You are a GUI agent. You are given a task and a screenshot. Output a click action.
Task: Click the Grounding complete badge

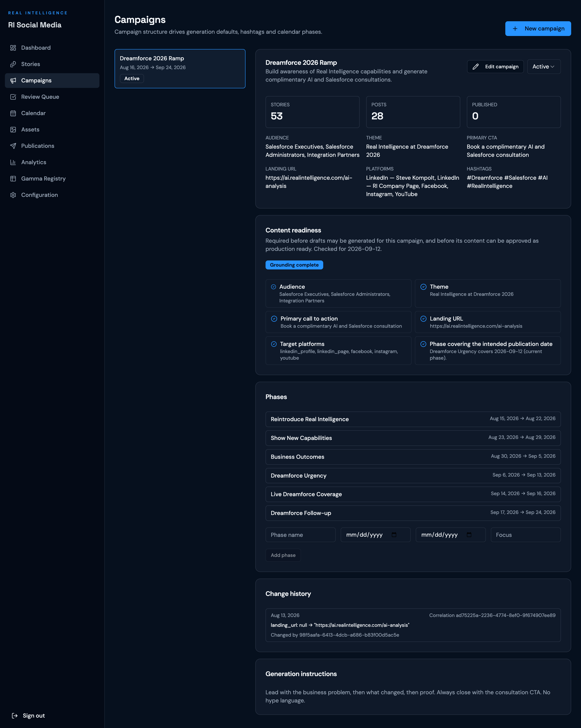pos(294,265)
